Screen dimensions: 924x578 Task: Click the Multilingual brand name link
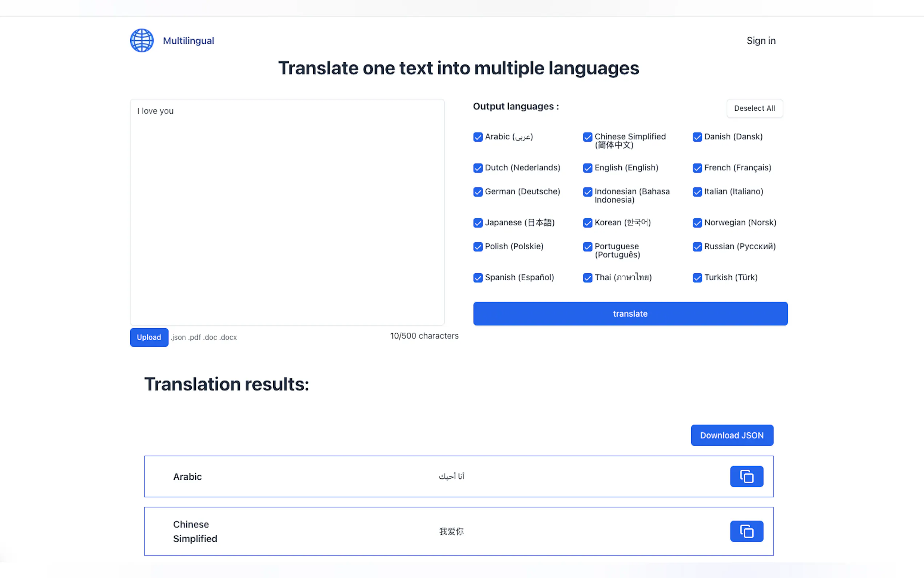coord(188,40)
